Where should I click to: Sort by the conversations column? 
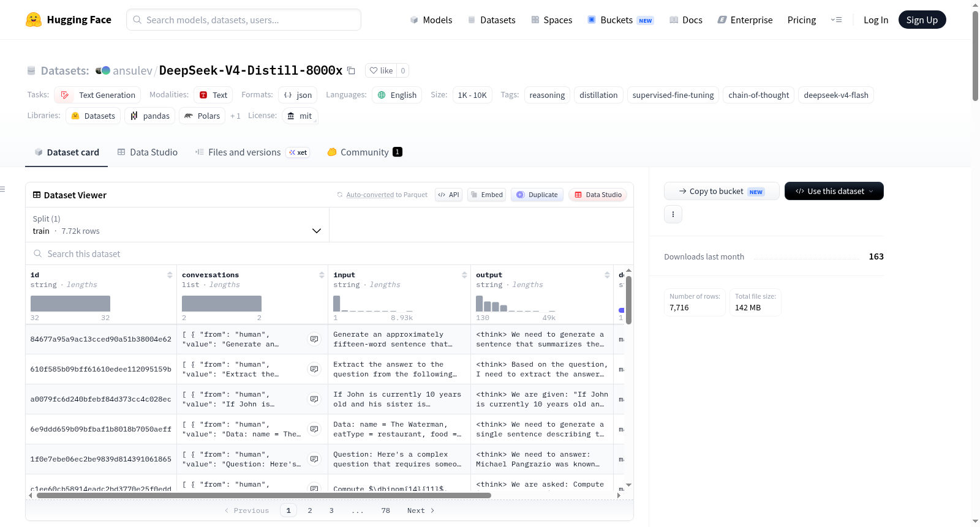pyautogui.click(x=322, y=275)
